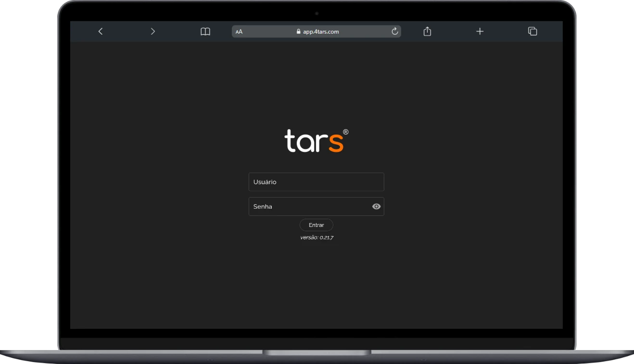Toggle password visibility with the eye icon
The width and height of the screenshot is (634, 364).
pos(376,206)
